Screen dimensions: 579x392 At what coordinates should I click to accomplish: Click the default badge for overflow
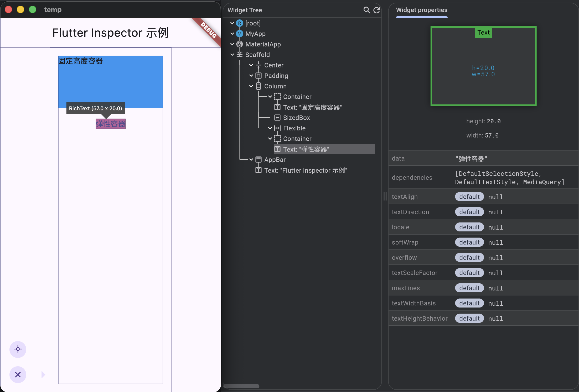tap(469, 258)
